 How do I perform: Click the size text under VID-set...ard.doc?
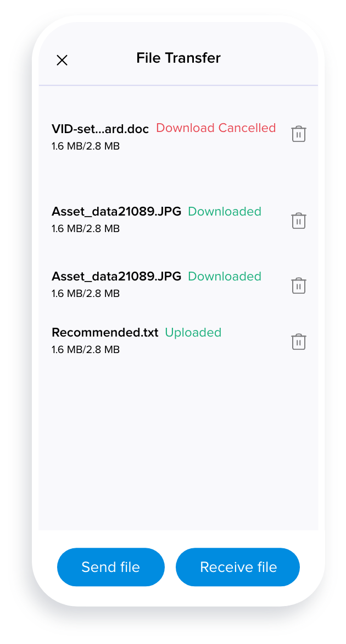[x=86, y=146]
